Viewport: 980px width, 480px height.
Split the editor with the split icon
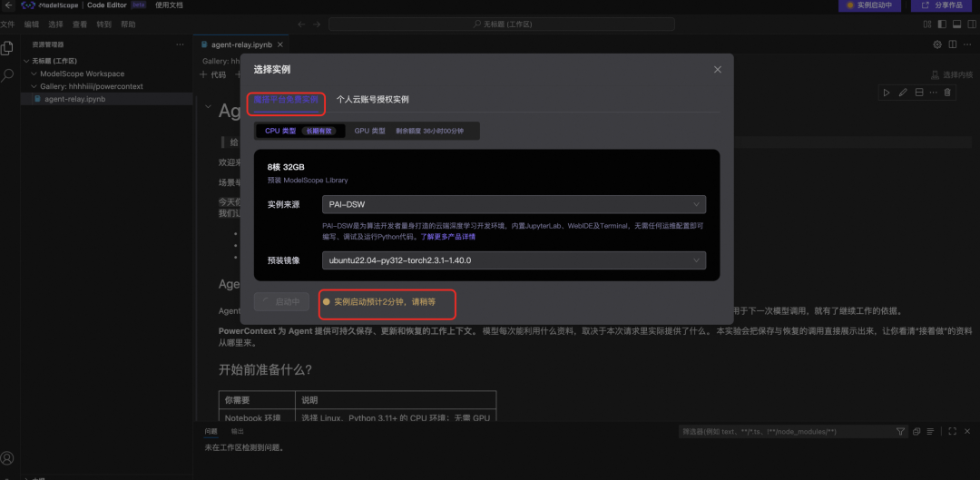click(953, 44)
